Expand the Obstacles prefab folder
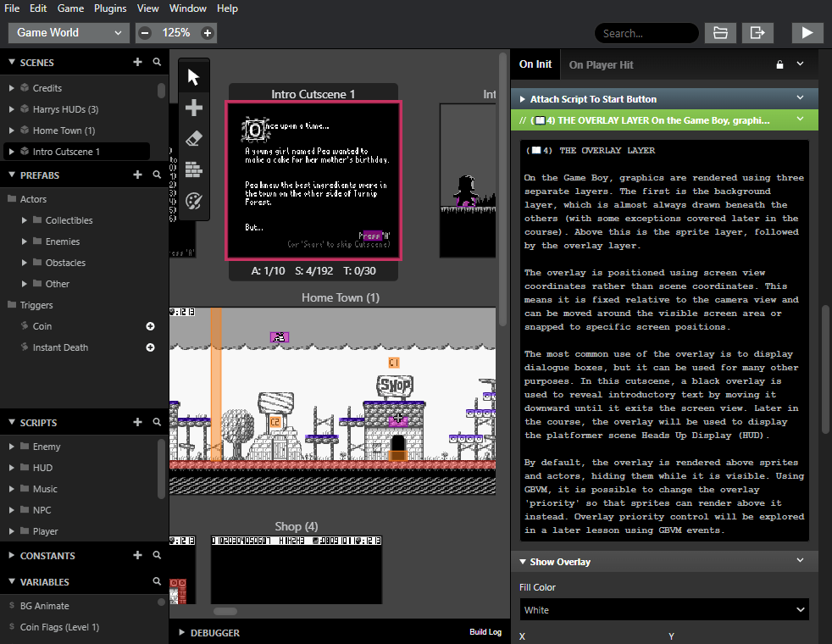The height and width of the screenshot is (644, 832). click(x=25, y=263)
